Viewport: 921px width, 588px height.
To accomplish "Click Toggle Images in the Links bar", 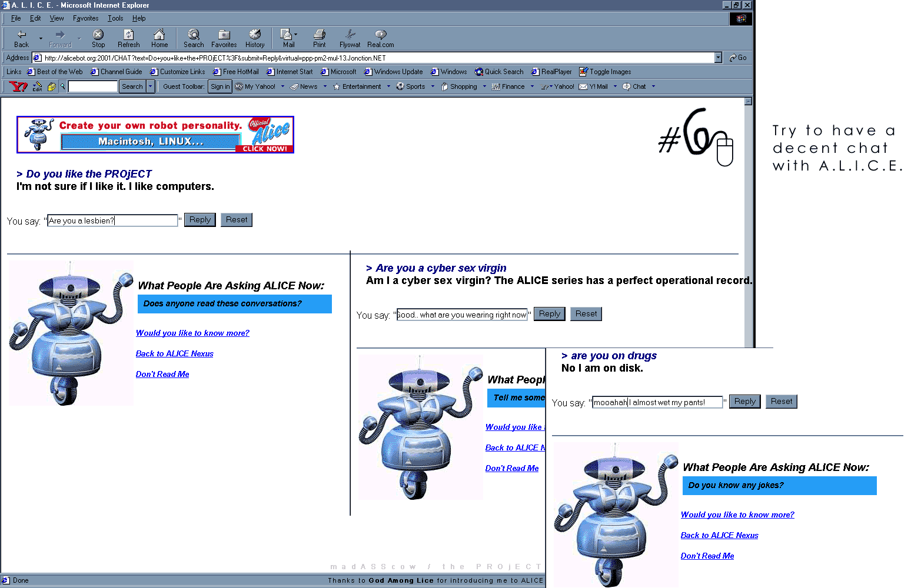I will tap(605, 72).
